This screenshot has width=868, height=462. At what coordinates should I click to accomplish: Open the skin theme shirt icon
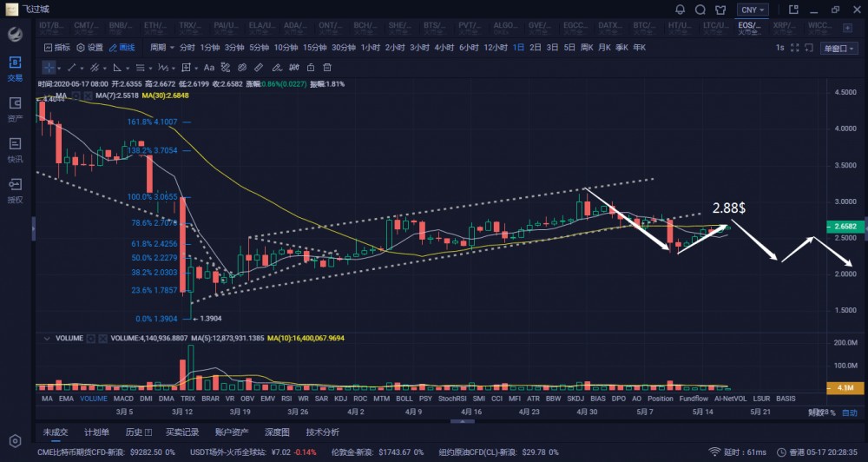point(720,10)
